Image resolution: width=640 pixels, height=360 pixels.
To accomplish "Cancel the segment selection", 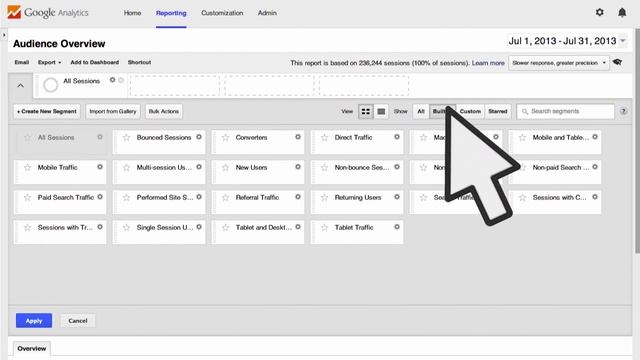I will [x=78, y=321].
